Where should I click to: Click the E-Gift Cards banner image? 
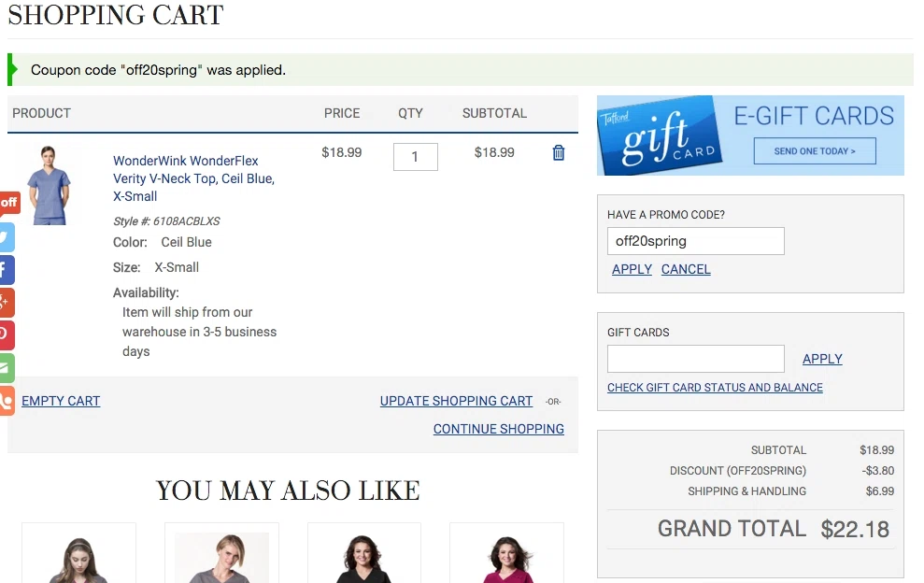750,135
